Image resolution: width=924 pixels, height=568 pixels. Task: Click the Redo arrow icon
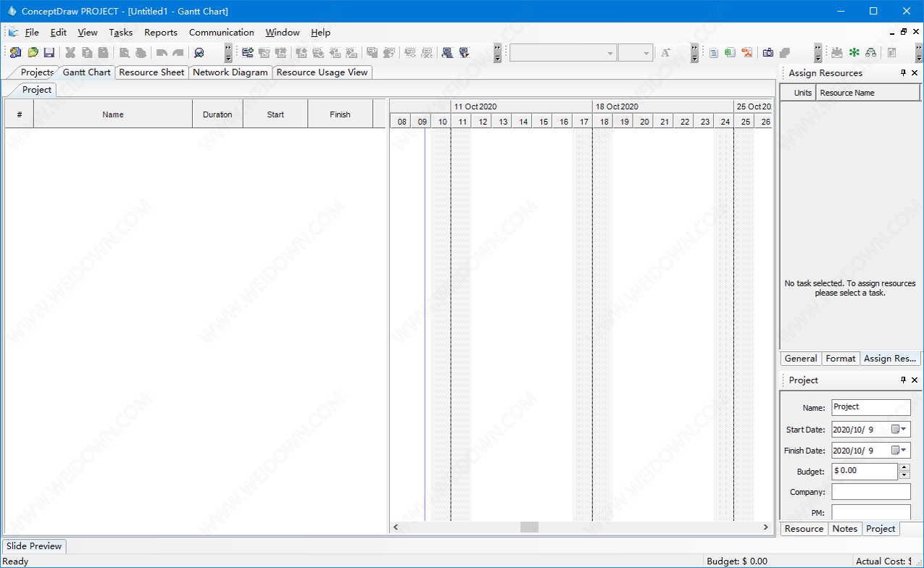(x=178, y=52)
